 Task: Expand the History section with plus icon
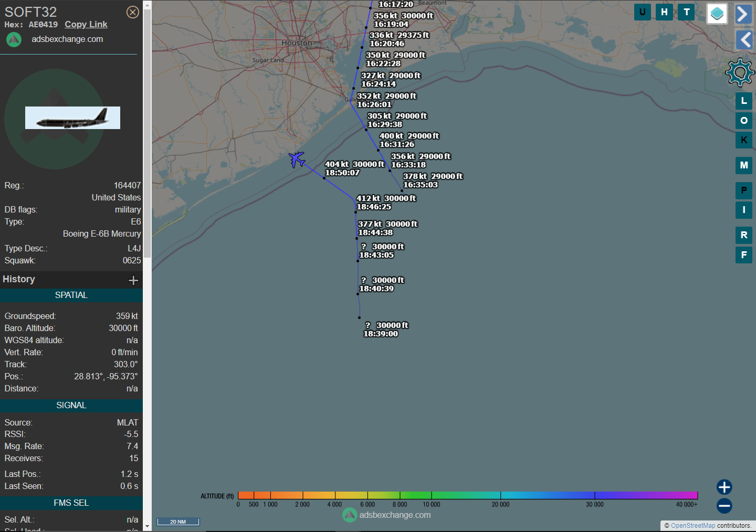pos(133,280)
